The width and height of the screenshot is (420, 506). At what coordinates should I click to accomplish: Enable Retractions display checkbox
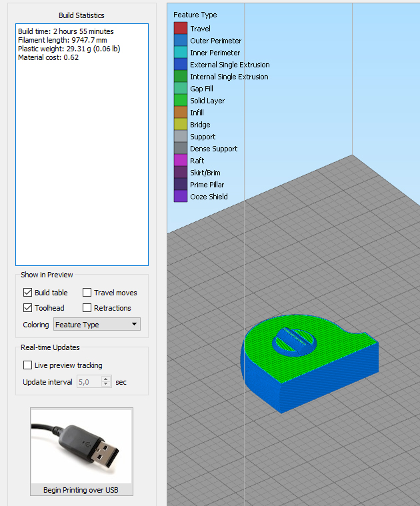[x=87, y=307]
